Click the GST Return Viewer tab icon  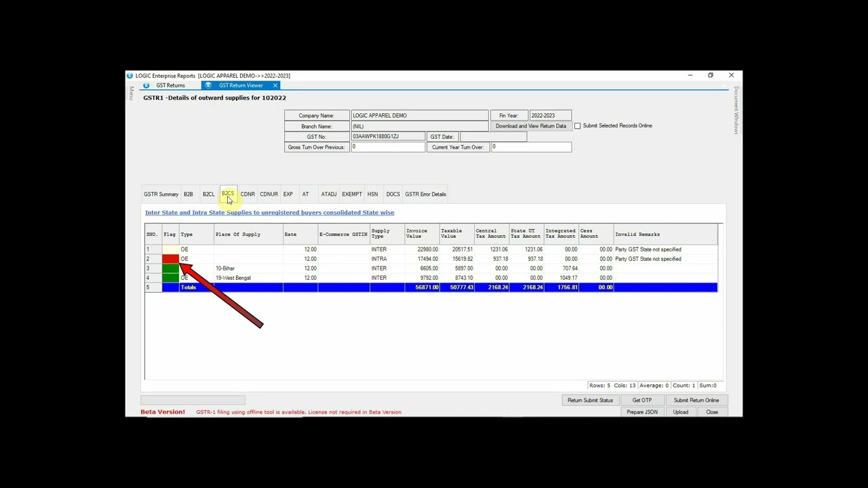coord(208,85)
